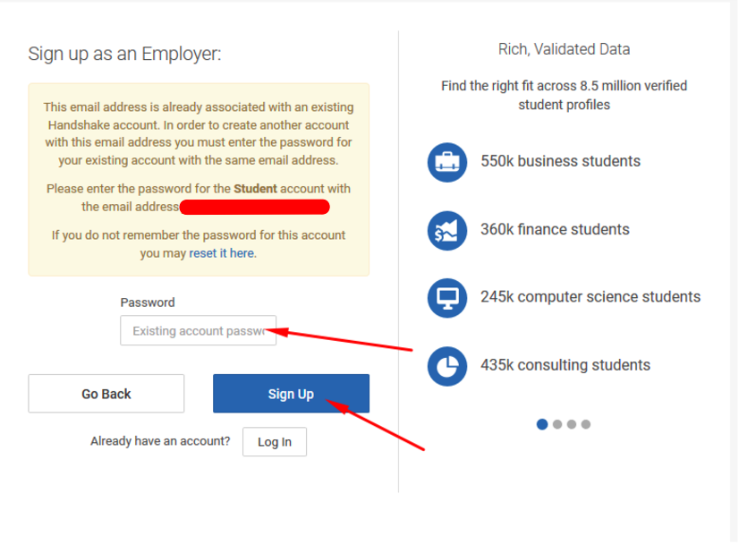The width and height of the screenshot is (756, 545).
Task: Click the pie chart consulting icon
Action: pyautogui.click(x=447, y=365)
